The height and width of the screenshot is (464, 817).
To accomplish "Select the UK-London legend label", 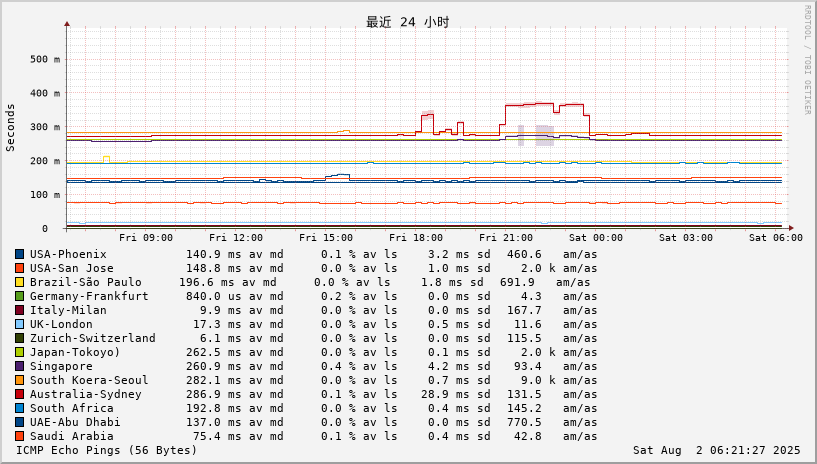I will (x=61, y=324).
